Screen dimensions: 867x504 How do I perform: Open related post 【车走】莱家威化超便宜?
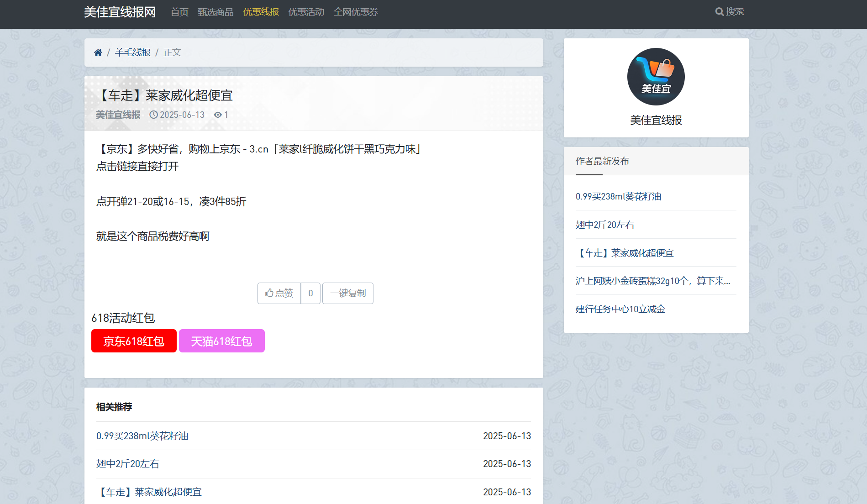click(x=149, y=492)
